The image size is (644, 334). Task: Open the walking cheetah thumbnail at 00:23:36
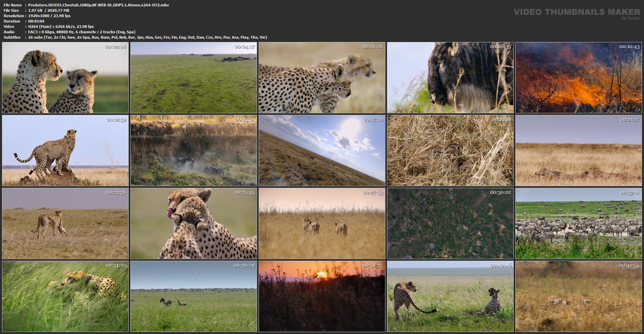pyautogui.click(x=65, y=223)
